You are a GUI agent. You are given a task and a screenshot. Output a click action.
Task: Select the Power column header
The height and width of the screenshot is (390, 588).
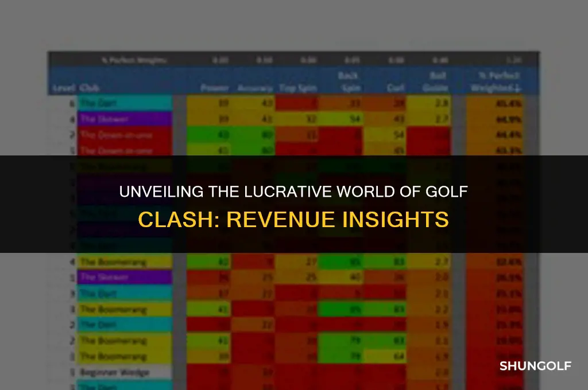tap(215, 88)
